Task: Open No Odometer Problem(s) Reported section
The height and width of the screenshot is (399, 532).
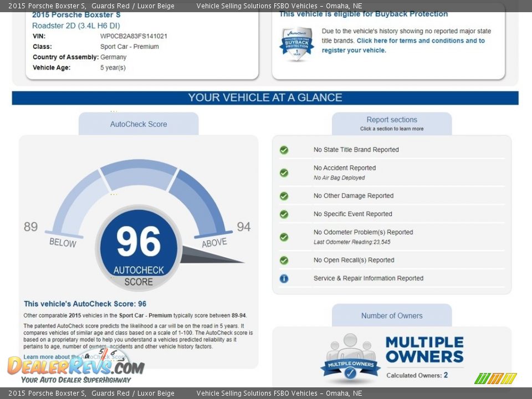Action: (x=363, y=232)
